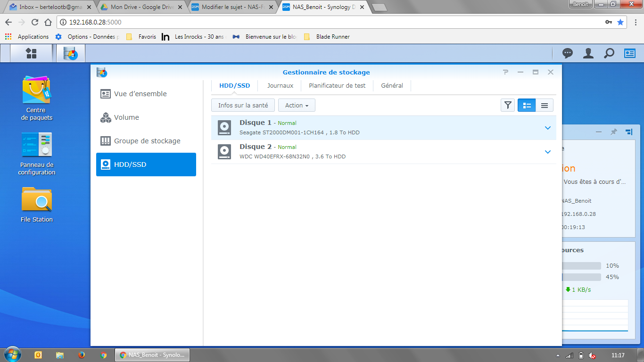644x362 pixels.
Task: Select Groupe de stockage in sidebar
Action: (146, 141)
